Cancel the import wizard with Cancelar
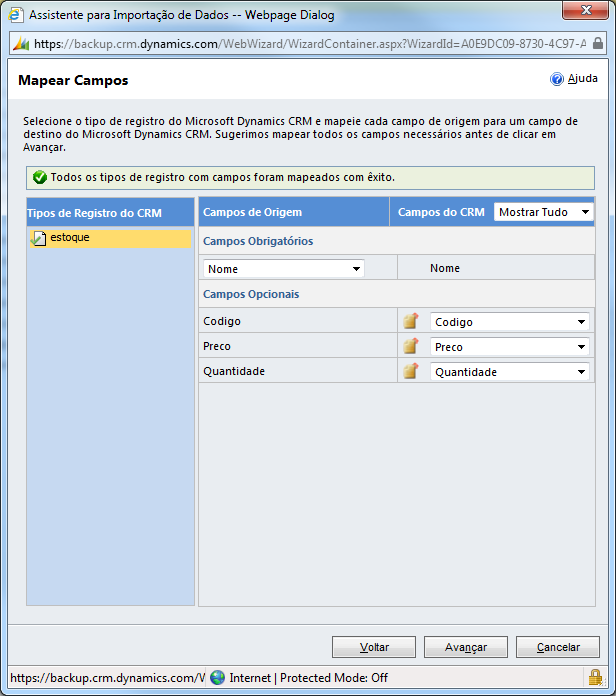The height and width of the screenshot is (696, 616). [x=558, y=647]
